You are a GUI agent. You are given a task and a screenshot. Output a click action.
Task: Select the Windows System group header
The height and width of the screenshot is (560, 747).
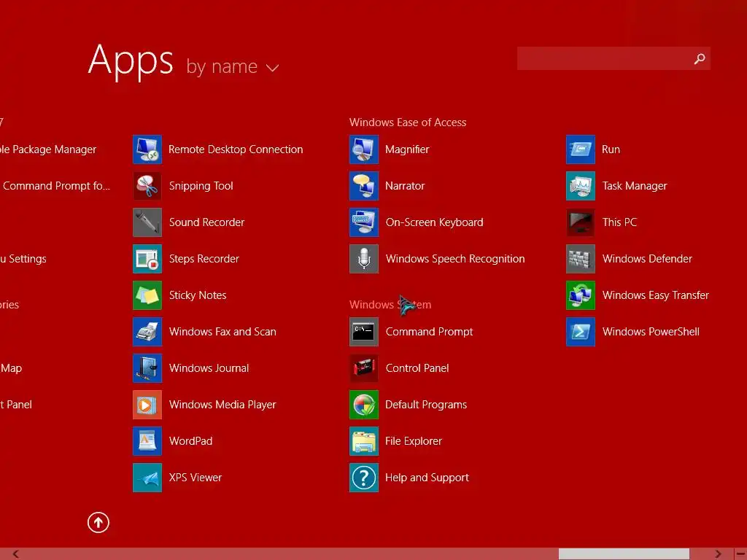point(390,305)
